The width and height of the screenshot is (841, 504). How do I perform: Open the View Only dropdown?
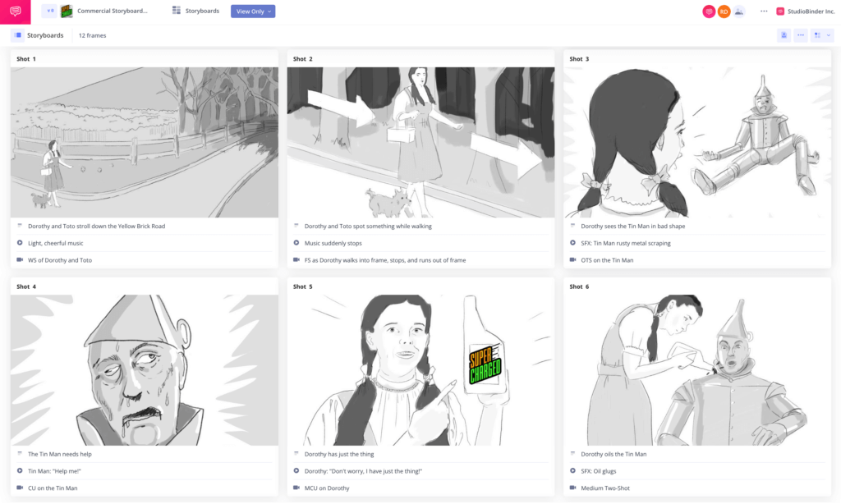(x=252, y=11)
